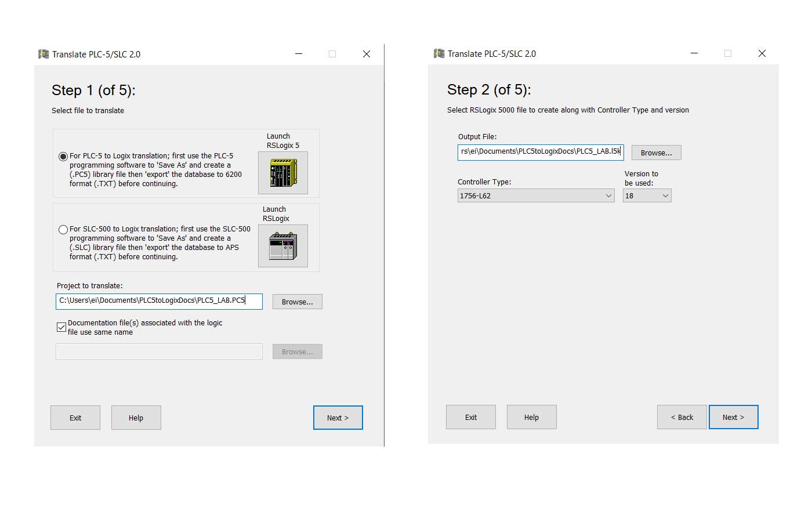Viewport: 812px width, 522px height.
Task: Click the 'Controller Type:' label
Action: click(x=484, y=182)
